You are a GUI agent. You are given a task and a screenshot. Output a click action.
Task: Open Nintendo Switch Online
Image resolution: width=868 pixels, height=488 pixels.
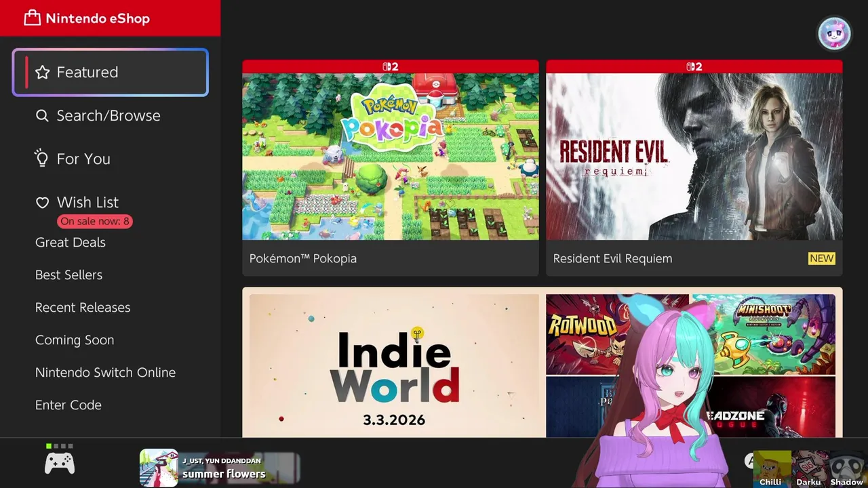(x=105, y=373)
